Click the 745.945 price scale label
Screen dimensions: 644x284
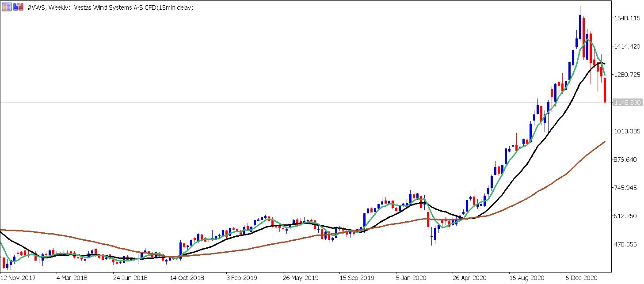point(626,188)
